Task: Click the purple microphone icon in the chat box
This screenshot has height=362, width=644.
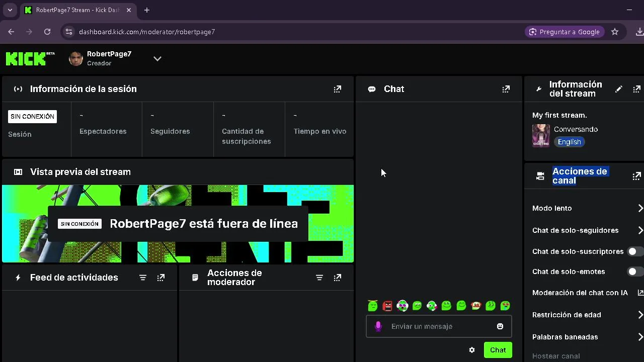Action: [x=378, y=326]
